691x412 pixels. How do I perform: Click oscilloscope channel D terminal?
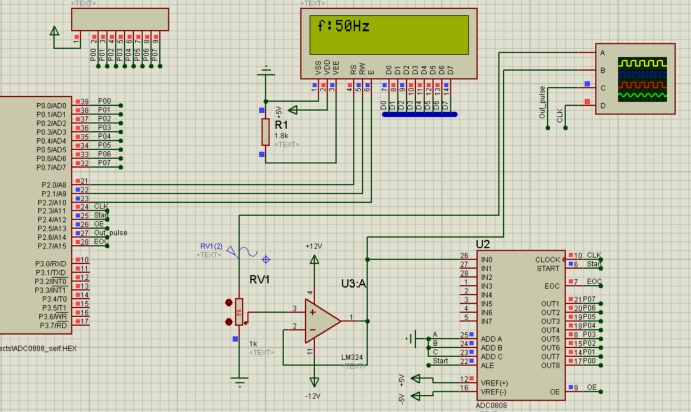coord(602,106)
